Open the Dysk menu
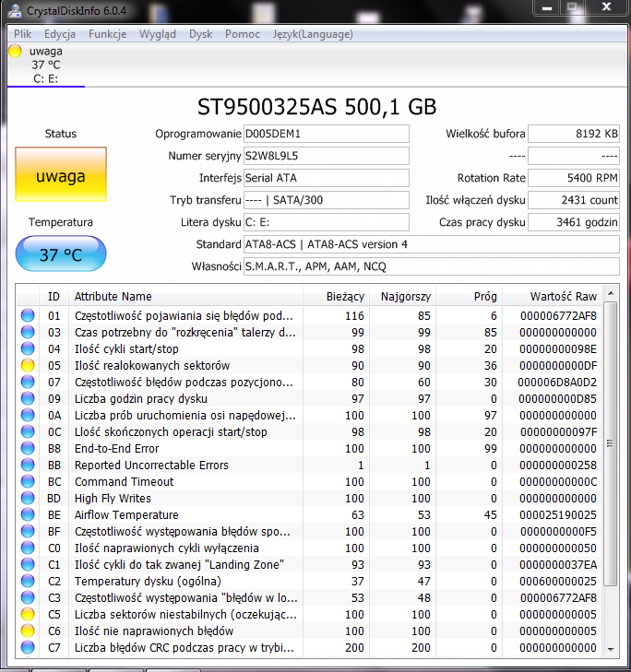 click(200, 34)
